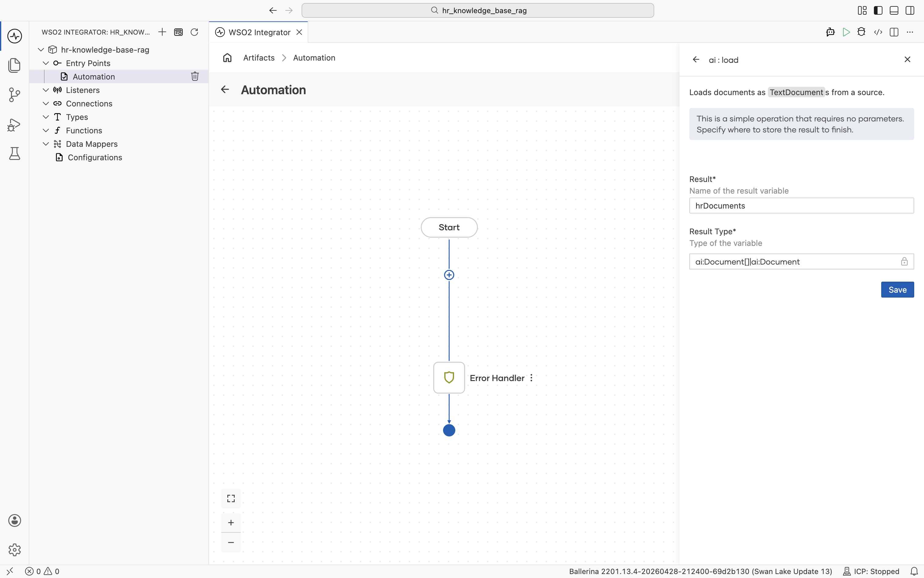Show errors and warnings in status bar
Viewport: 924px width, 578px height.
[x=42, y=571]
